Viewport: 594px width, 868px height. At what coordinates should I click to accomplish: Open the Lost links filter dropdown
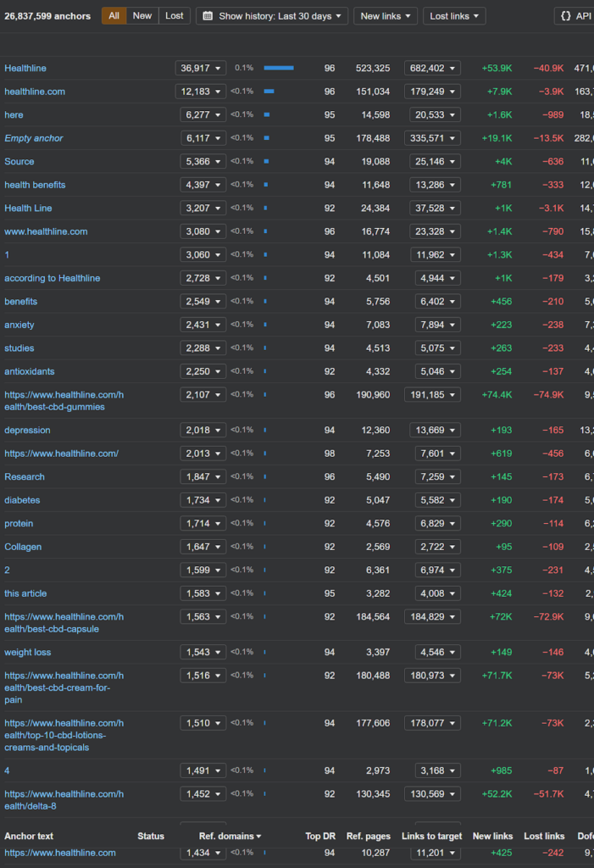454,16
